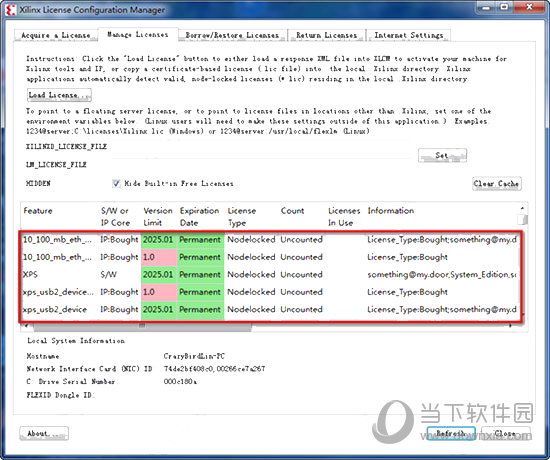Image resolution: width=550 pixels, height=460 pixels.
Task: Click the Set button
Action: pyautogui.click(x=442, y=155)
